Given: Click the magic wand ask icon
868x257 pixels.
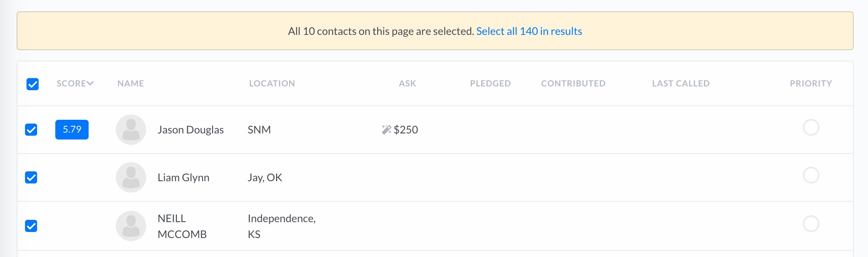Looking at the screenshot, I should click(386, 130).
